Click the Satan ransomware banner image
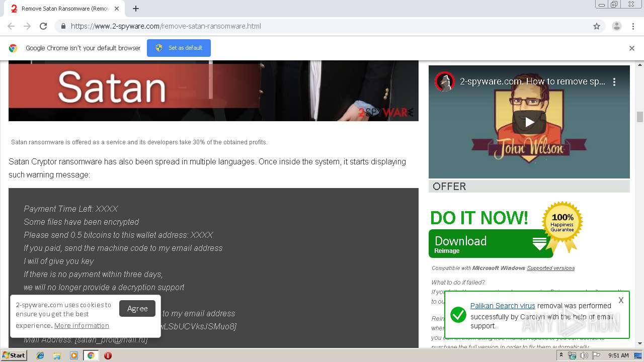 213,91
